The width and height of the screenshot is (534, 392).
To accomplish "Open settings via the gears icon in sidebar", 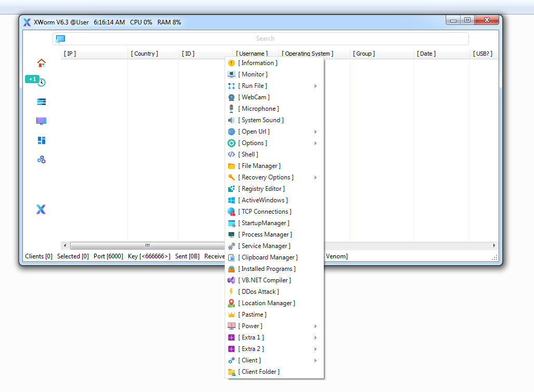I will (41, 159).
